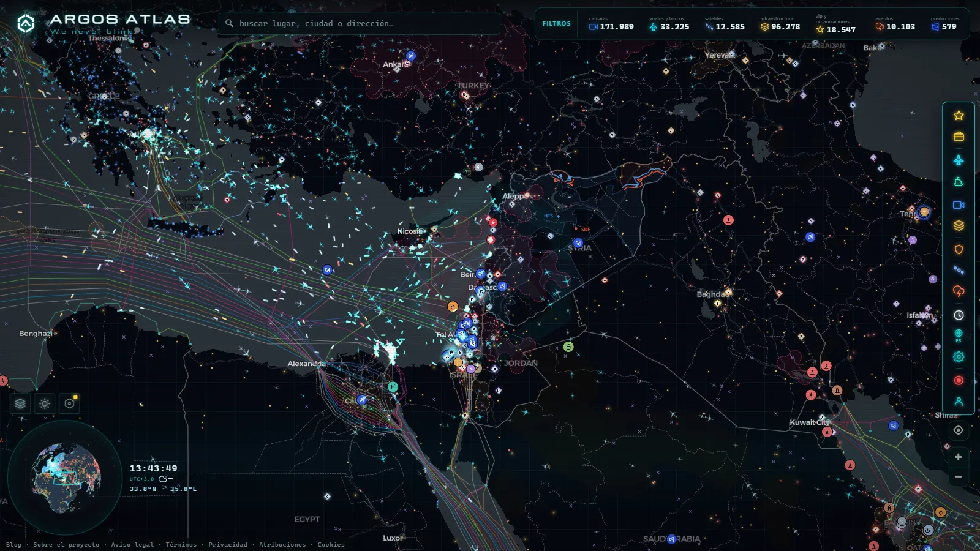This screenshot has height=551, width=980.
Task: Toggle the predicciones filter 579
Action: click(945, 24)
